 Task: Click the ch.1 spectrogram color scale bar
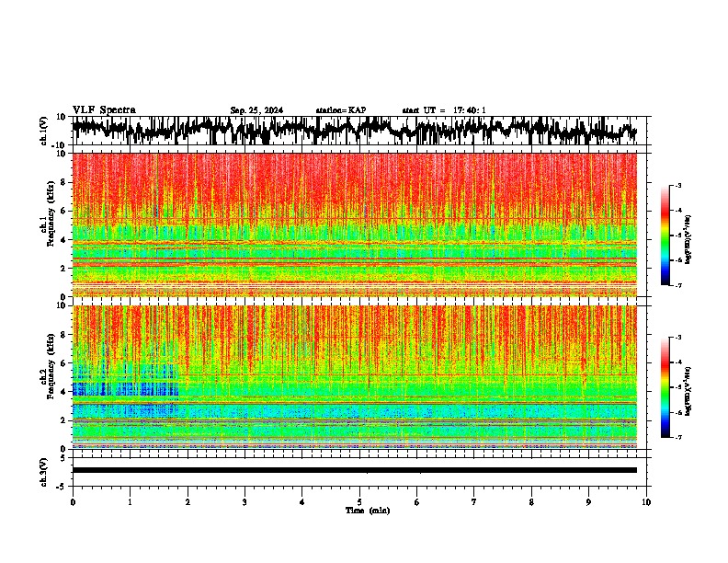coord(665,236)
